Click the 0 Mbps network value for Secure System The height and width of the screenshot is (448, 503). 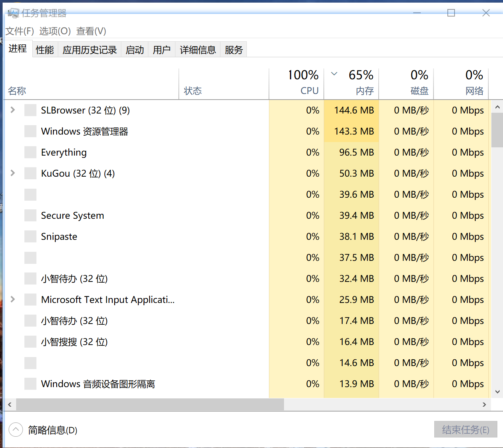tap(468, 215)
